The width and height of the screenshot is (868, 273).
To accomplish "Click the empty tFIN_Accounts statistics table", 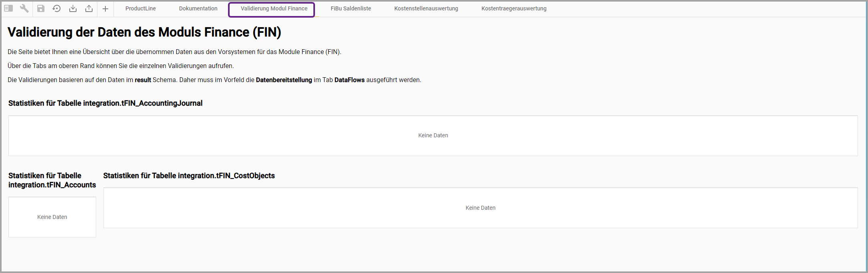I will point(52,217).
